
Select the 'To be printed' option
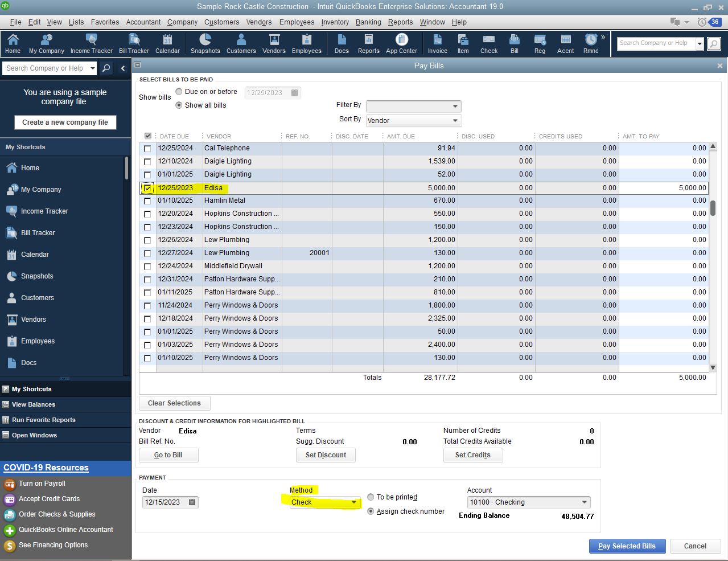(371, 497)
